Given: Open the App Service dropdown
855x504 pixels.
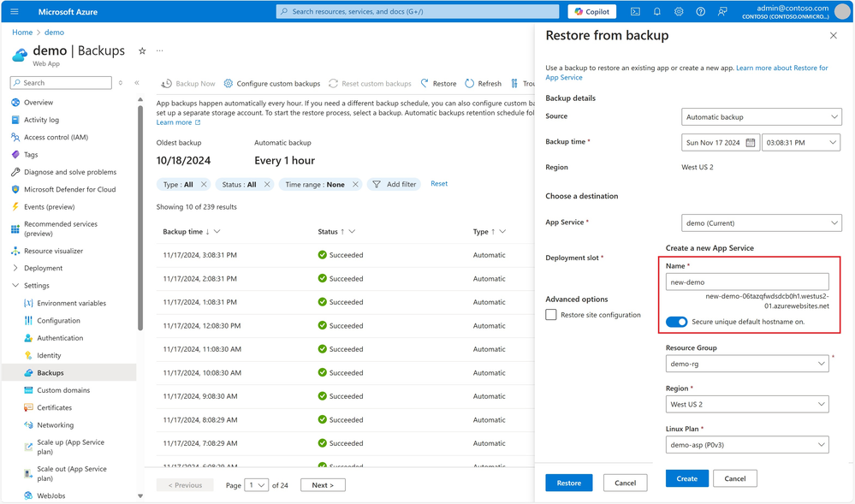Looking at the screenshot, I should (x=761, y=223).
